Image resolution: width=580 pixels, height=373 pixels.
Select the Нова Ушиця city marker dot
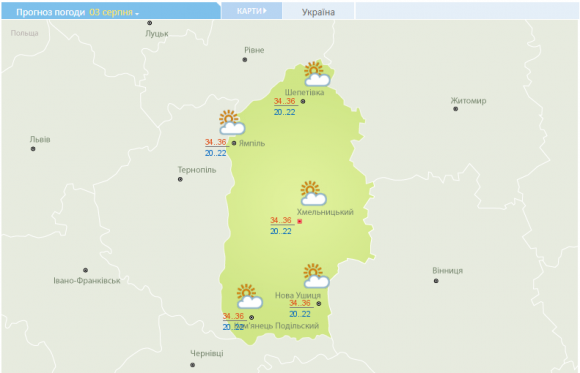pyautogui.click(x=319, y=304)
